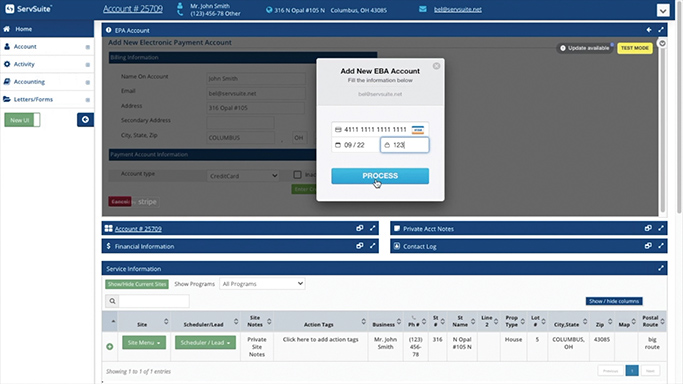The height and width of the screenshot is (384, 683).
Task: Expand the Activity submenu icon
Action: click(x=88, y=64)
